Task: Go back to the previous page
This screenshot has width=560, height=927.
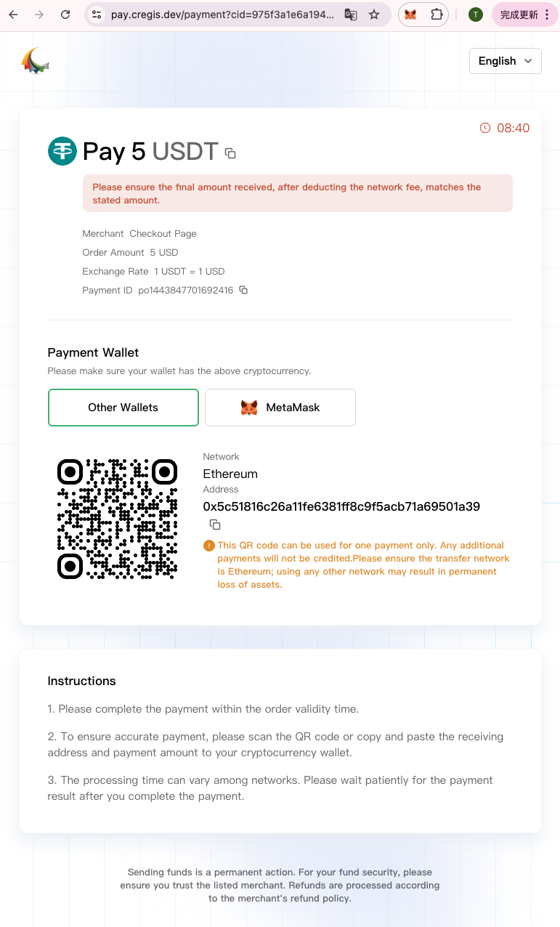Action: 13,15
